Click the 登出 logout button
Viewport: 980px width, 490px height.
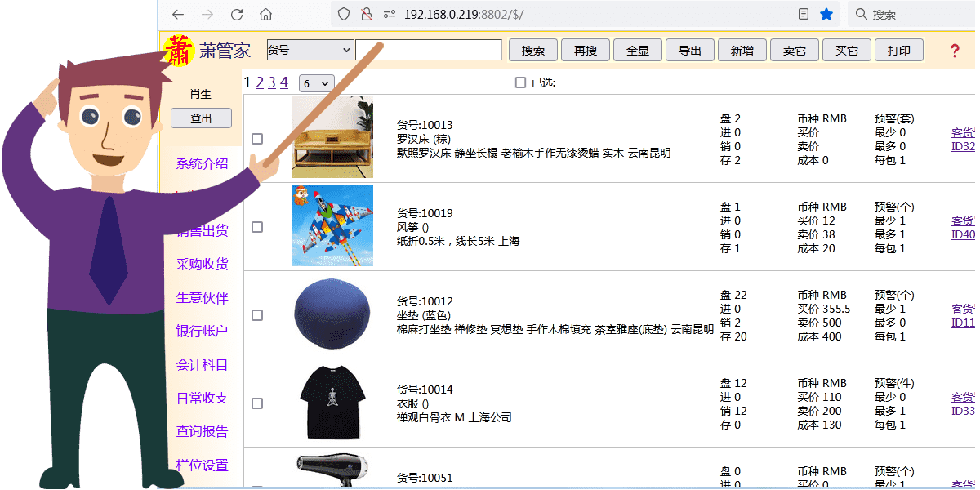tap(201, 118)
